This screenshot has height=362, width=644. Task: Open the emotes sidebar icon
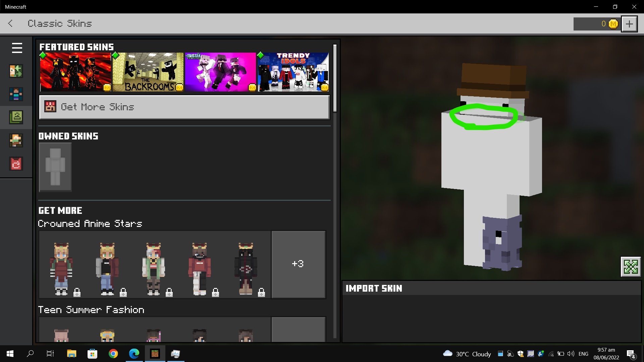[16, 140]
